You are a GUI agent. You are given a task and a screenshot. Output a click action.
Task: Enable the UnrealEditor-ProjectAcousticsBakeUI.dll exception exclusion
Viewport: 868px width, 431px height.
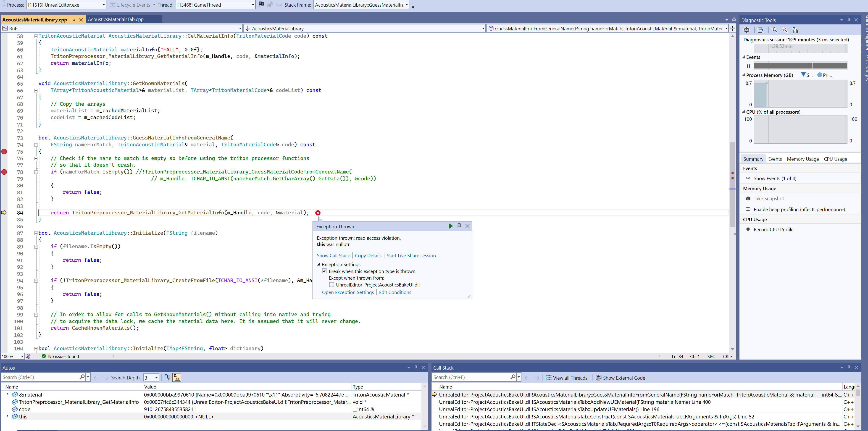point(331,284)
